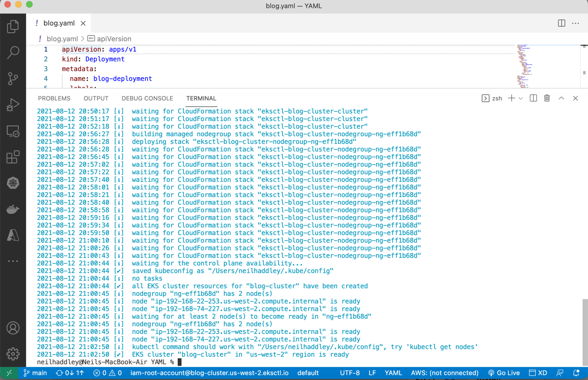588x380 pixels.
Task: Click the main branch status button
Action: (x=36, y=373)
